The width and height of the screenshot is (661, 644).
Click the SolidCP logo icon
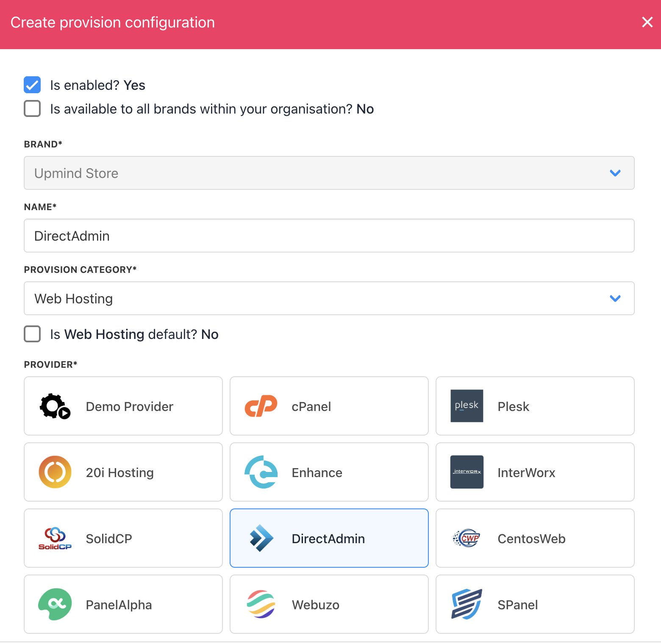click(x=55, y=538)
